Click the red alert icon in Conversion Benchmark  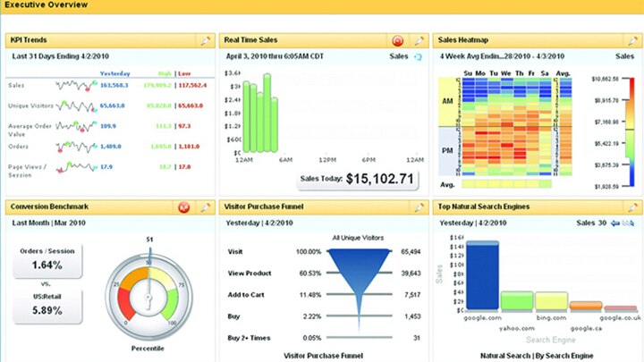point(183,207)
